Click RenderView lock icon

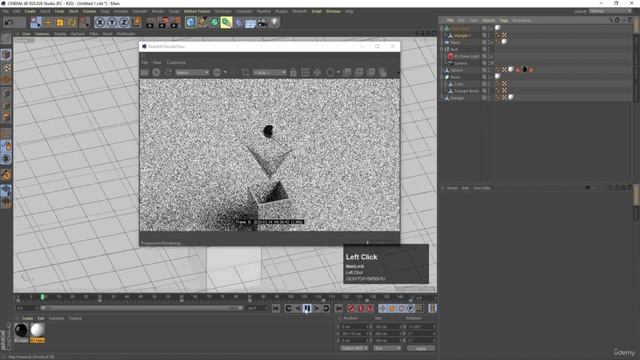pyautogui.click(x=293, y=73)
